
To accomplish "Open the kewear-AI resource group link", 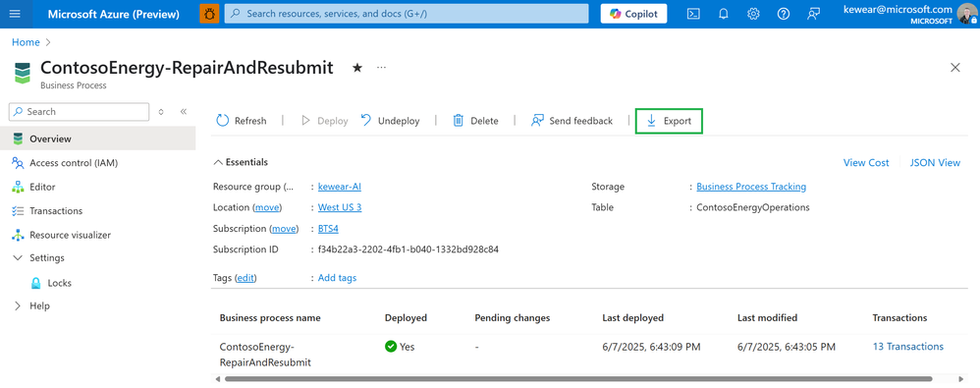I will pyautogui.click(x=340, y=187).
